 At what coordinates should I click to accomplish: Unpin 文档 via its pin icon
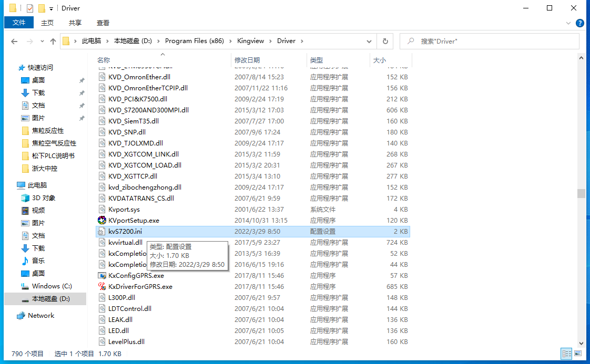tap(82, 106)
